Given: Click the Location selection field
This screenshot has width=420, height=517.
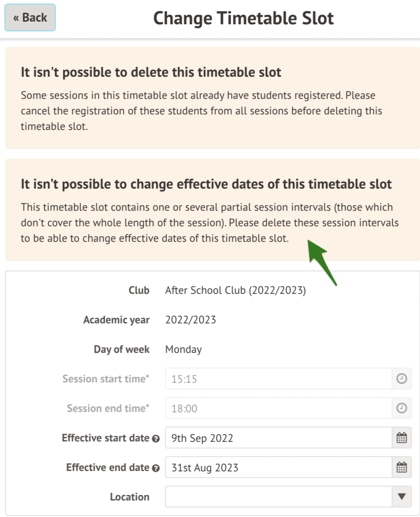Looking at the screenshot, I should pyautogui.click(x=278, y=497).
